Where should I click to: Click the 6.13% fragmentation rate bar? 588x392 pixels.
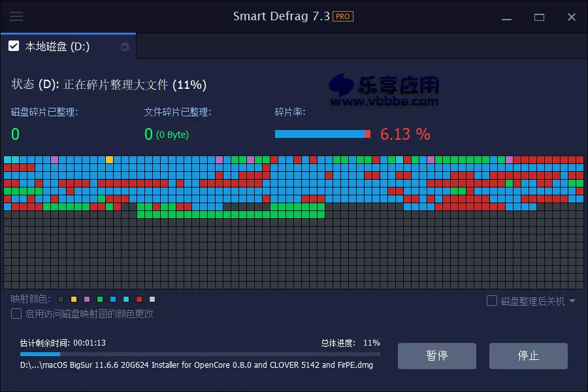[x=322, y=134]
